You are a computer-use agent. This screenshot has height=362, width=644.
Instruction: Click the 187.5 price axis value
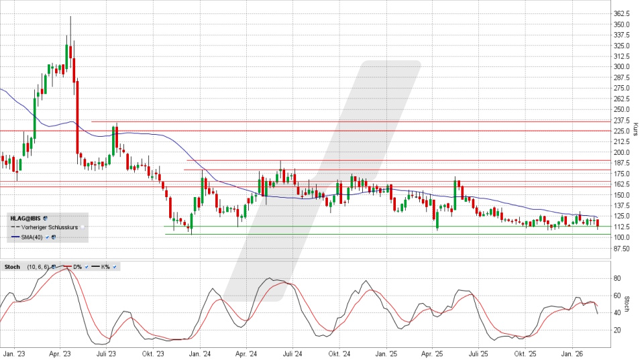[x=621, y=163]
